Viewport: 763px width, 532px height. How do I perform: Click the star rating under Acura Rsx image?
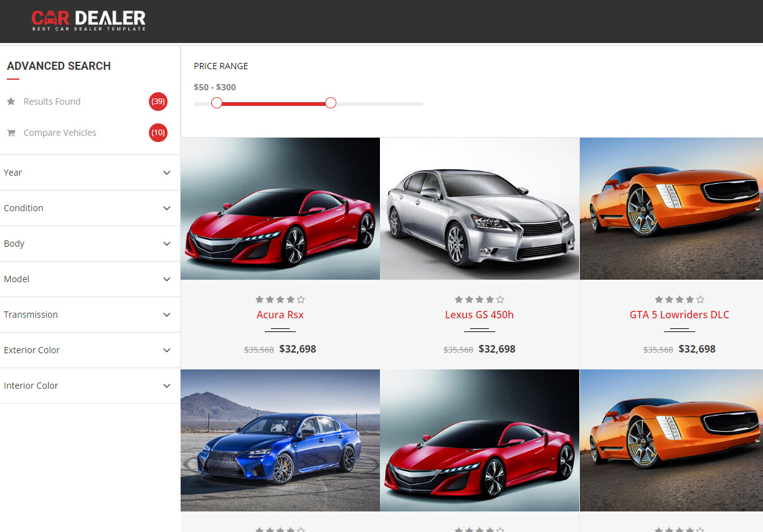280,300
